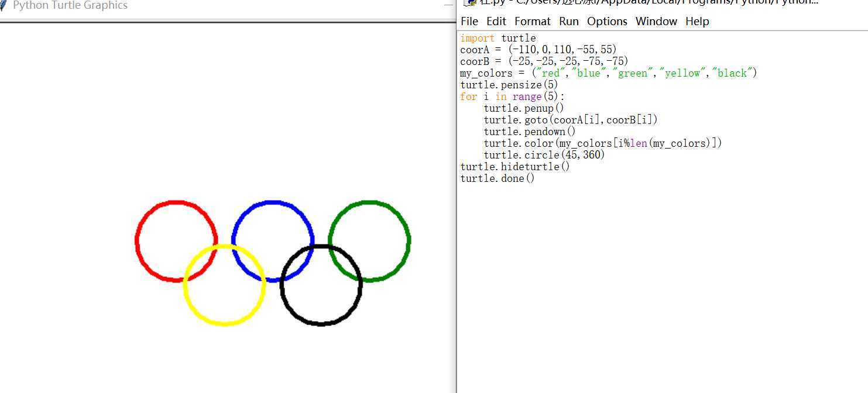Screen dimensions: 868x393
Task: Click the "yellow" string in my_colors
Action: coord(684,73)
